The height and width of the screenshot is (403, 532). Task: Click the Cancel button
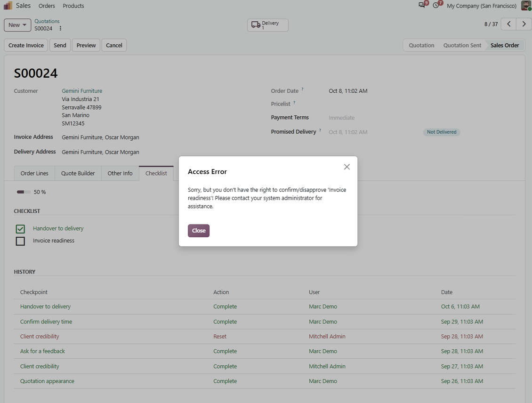tap(114, 45)
